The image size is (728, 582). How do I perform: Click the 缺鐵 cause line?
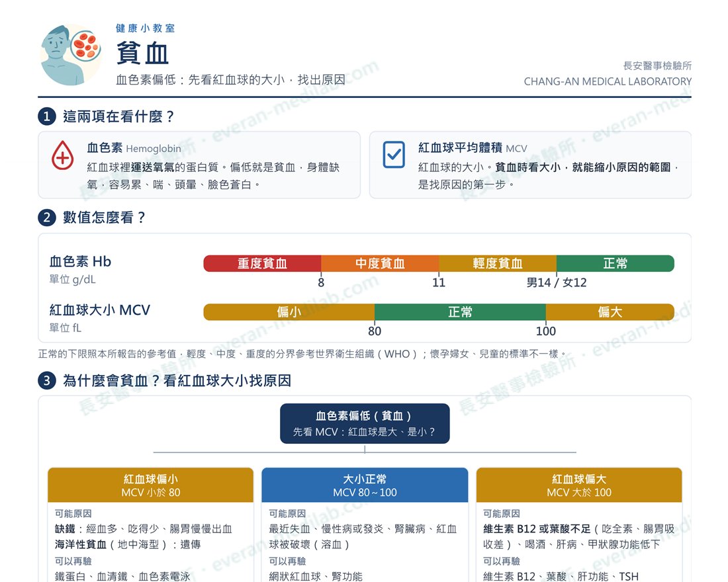[x=144, y=529]
